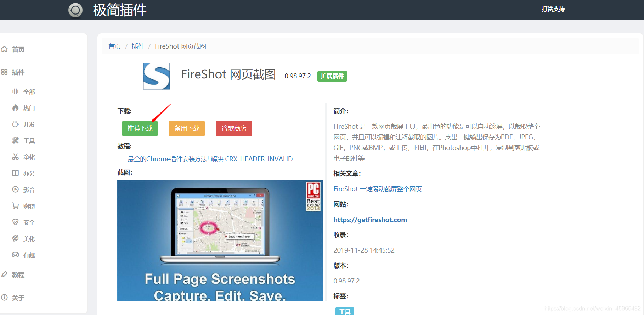Viewport: 644px width, 315px height.
Task: Click the scissors icon next to 净化
Action: point(15,157)
